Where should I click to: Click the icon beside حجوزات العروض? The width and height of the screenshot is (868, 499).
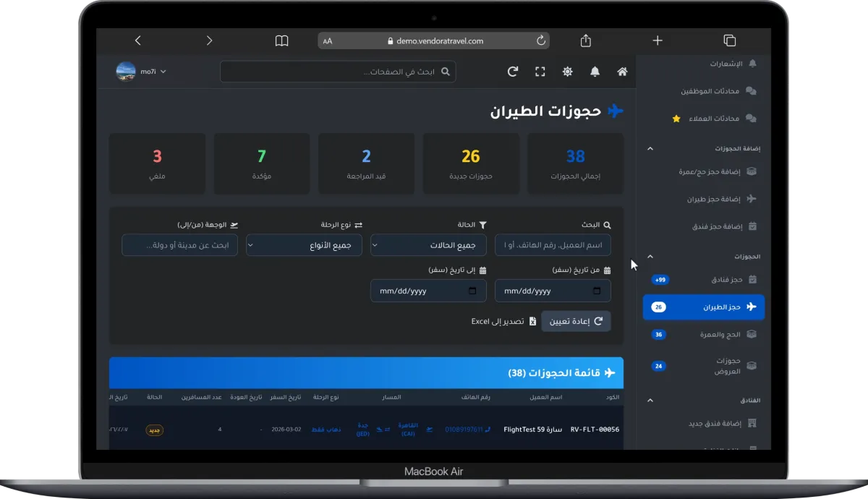tap(752, 365)
